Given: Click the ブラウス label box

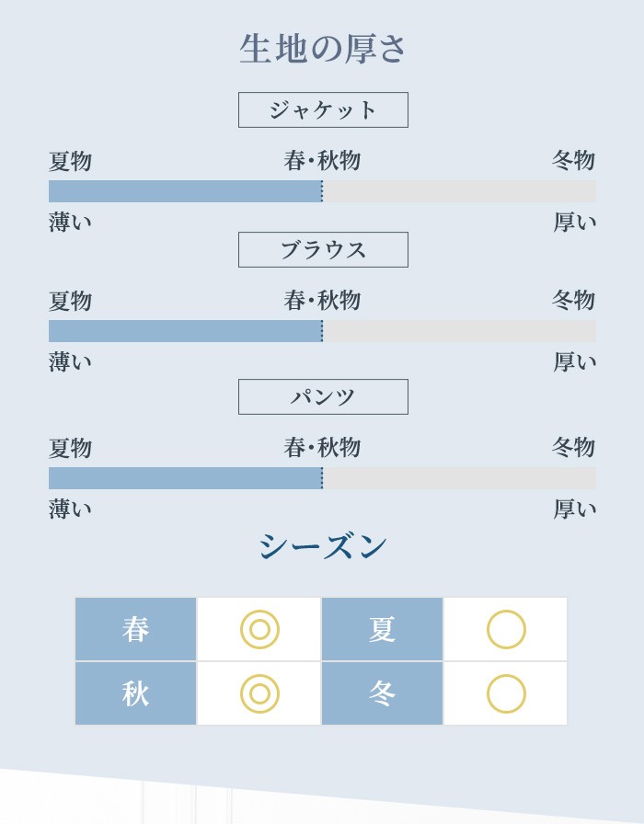Looking at the screenshot, I should point(323,249).
